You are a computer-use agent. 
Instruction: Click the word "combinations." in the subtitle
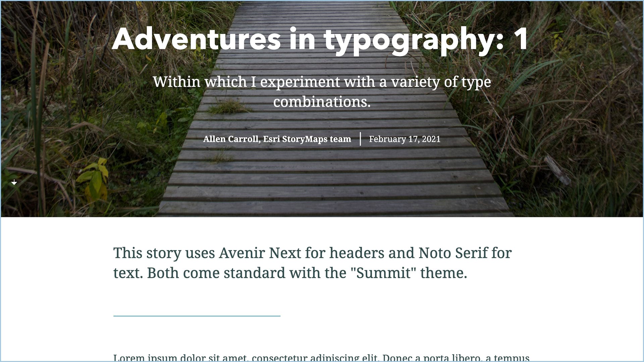click(x=322, y=102)
